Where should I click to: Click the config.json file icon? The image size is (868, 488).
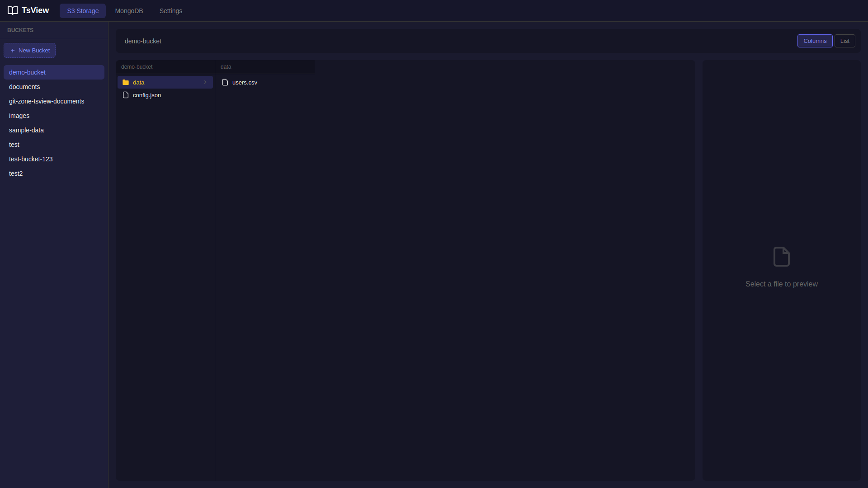[x=126, y=95]
